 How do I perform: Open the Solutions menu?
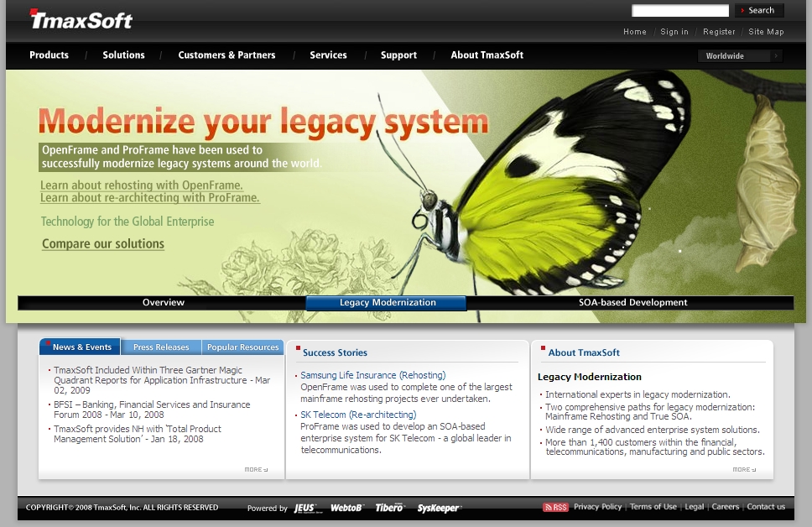tap(123, 55)
